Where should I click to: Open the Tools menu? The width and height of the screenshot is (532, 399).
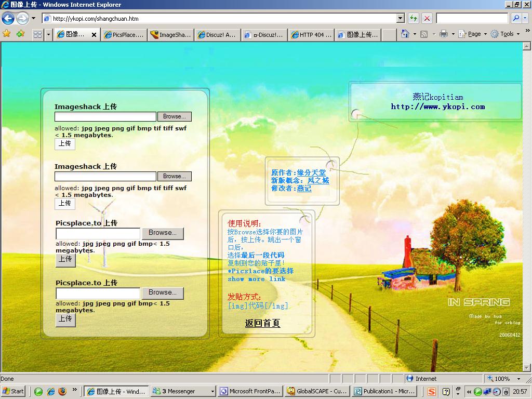coord(505,34)
